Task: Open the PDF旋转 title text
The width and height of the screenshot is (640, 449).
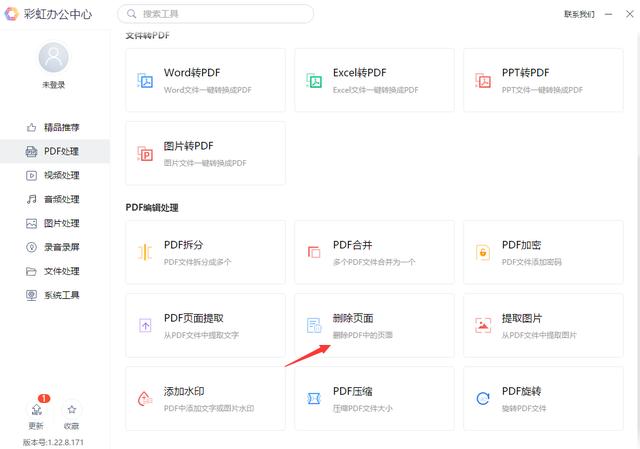Action: click(521, 391)
